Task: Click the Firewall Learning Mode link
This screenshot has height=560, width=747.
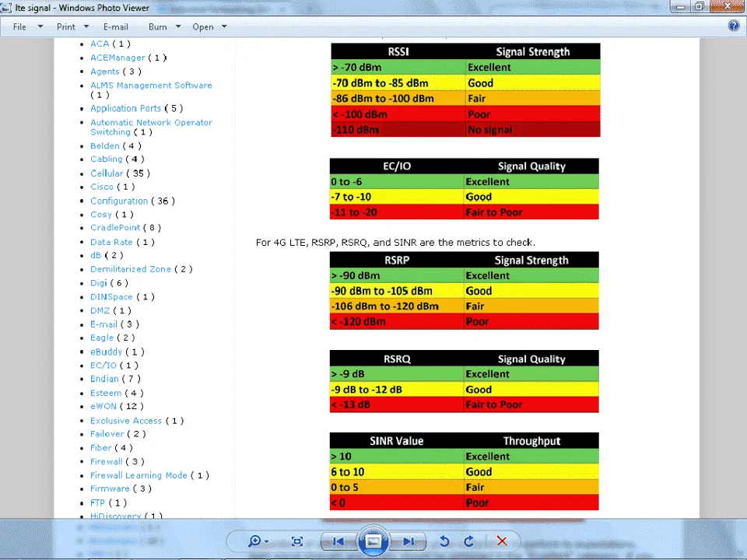Action: coord(139,475)
